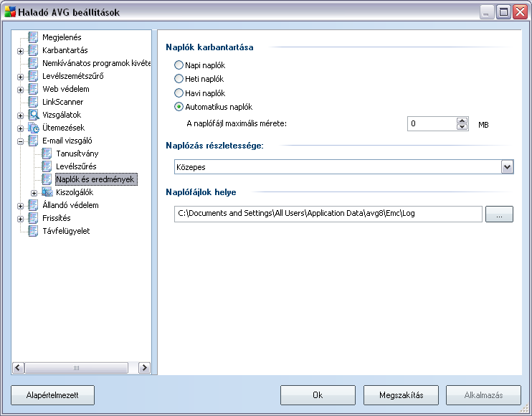Viewport: 532px width, 416px height.
Task: Click the Frissítés page icon
Action: (33, 218)
